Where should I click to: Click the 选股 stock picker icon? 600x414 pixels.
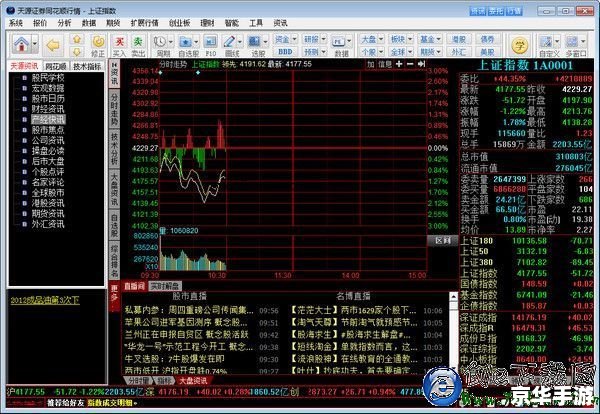254,41
